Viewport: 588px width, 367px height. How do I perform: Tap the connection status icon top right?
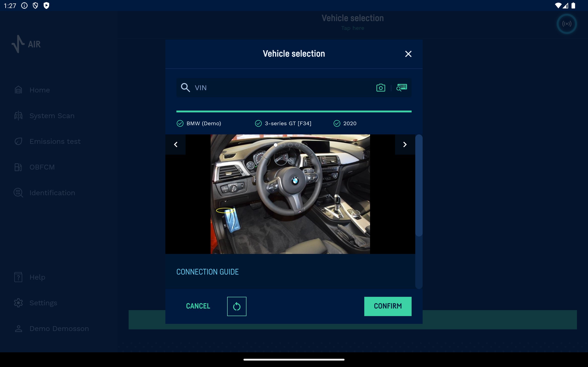tap(566, 24)
